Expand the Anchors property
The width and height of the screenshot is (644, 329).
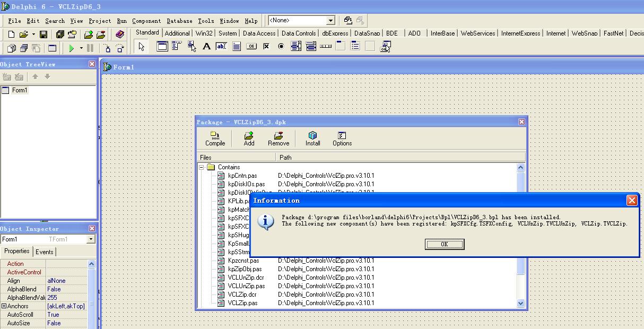(4, 306)
